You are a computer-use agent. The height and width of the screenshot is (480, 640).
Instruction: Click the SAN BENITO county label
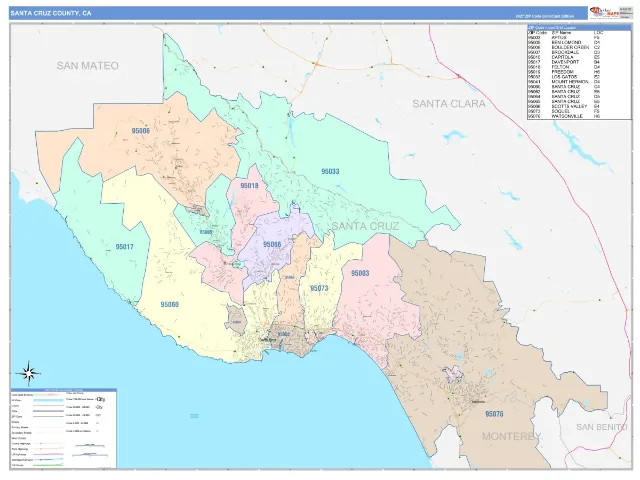coord(601,427)
